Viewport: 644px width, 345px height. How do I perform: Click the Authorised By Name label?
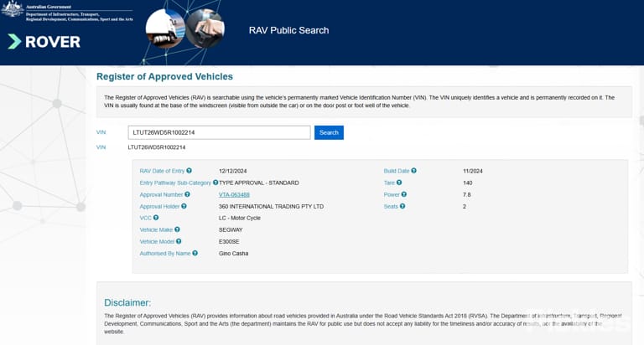click(x=165, y=254)
